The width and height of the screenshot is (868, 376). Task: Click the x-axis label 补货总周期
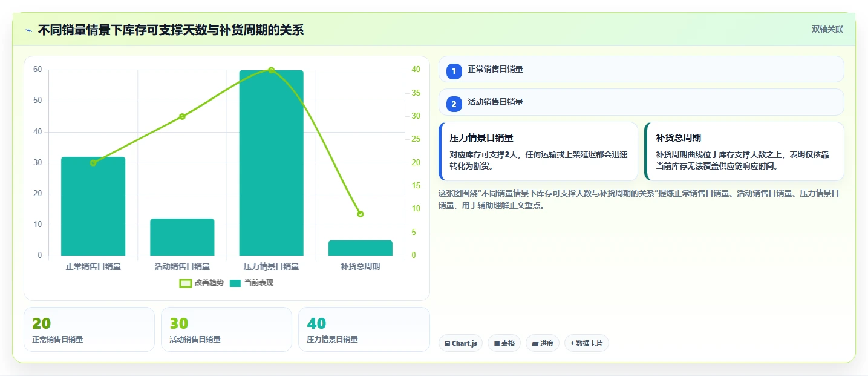pos(361,266)
